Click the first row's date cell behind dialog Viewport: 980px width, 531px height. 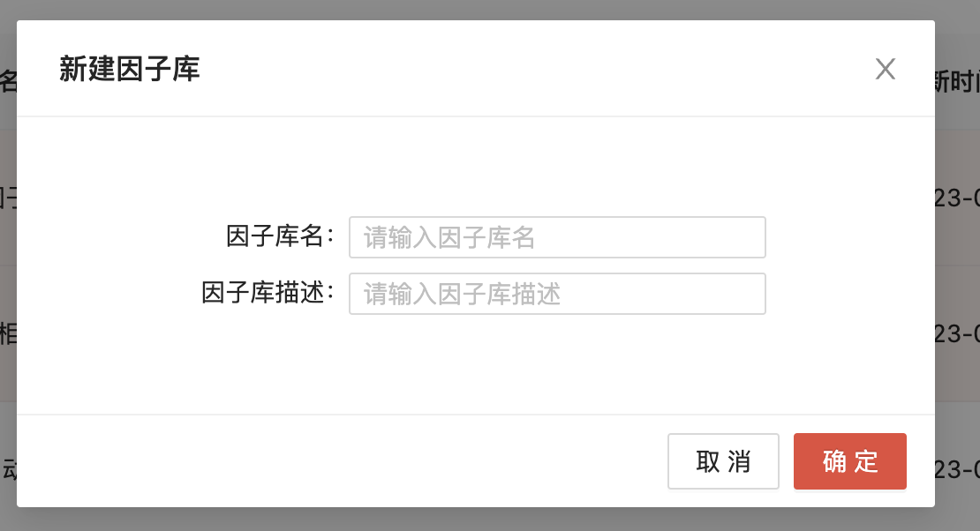[x=958, y=197]
